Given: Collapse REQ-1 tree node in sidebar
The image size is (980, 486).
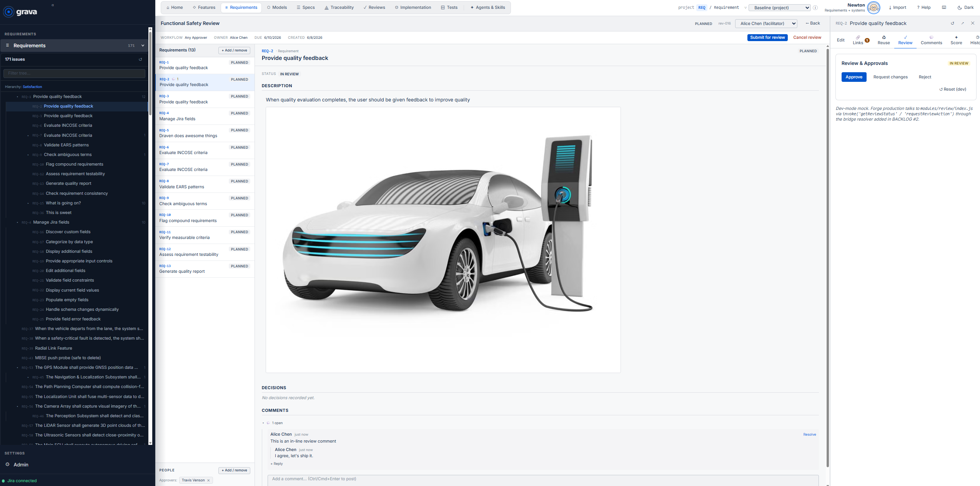Looking at the screenshot, I should (18, 97).
